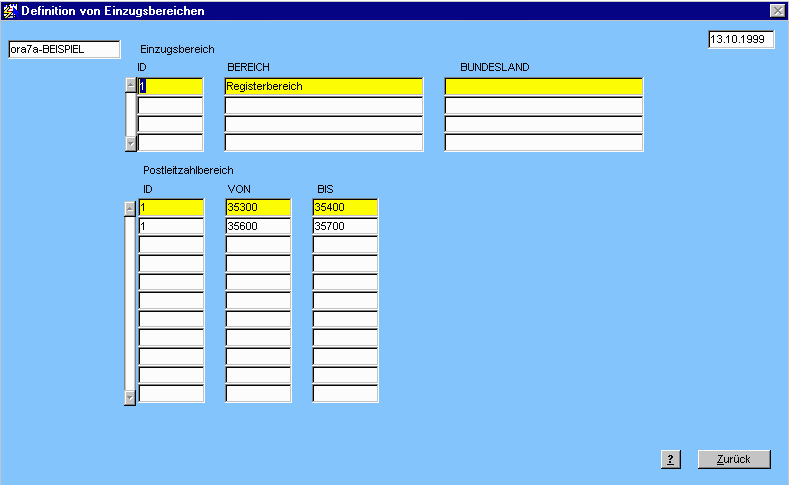
Task: Select the BIS field containing 35400
Action: click(345, 208)
